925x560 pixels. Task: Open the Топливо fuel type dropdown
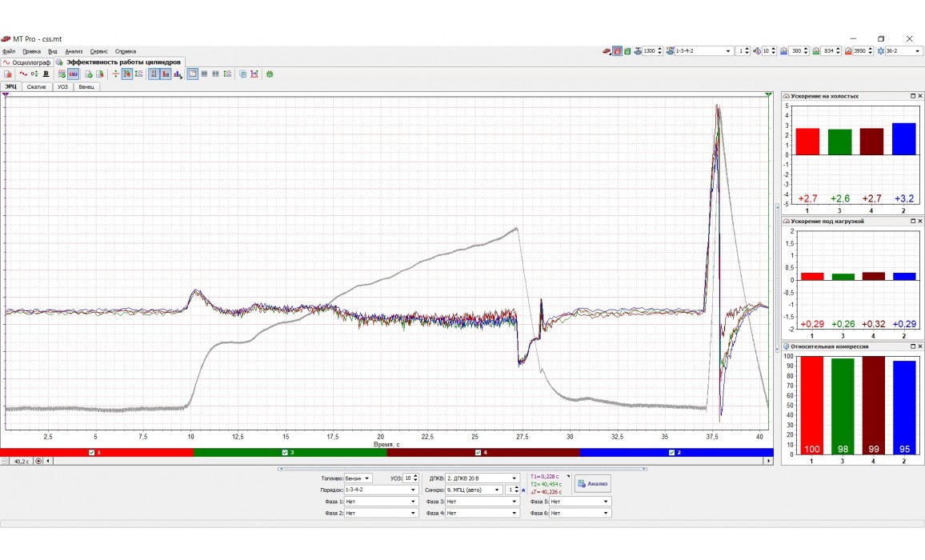point(357,478)
